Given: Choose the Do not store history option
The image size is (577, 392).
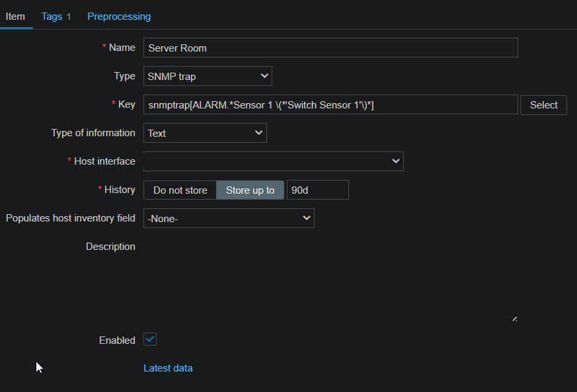Looking at the screenshot, I should click(x=180, y=190).
